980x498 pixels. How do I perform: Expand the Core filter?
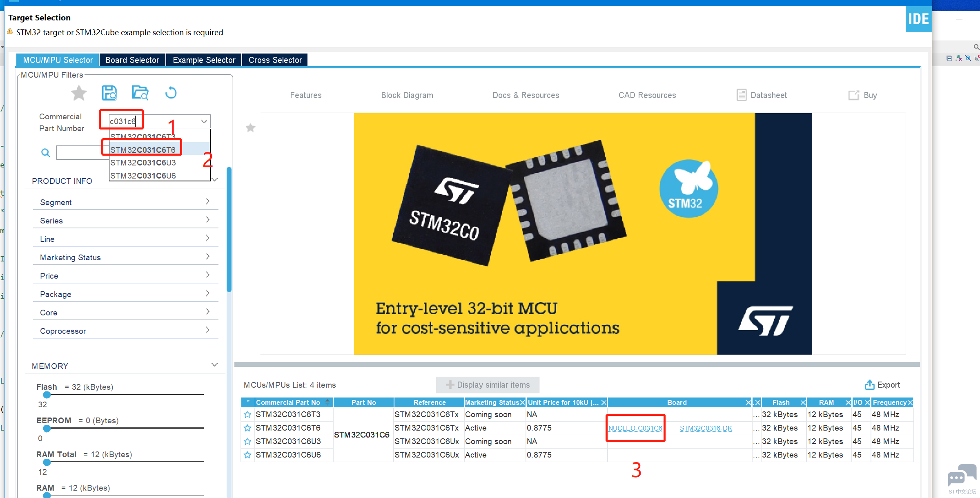(207, 312)
